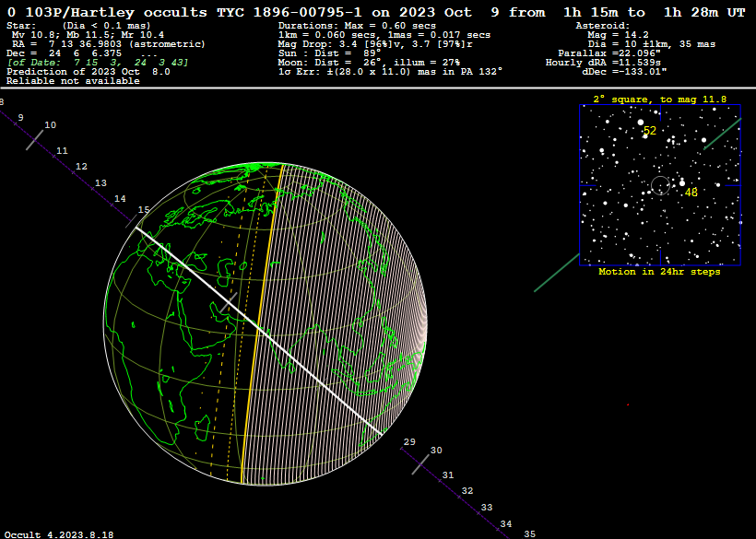Select the 'Sun : Dist = 89°' line

[x=329, y=53]
